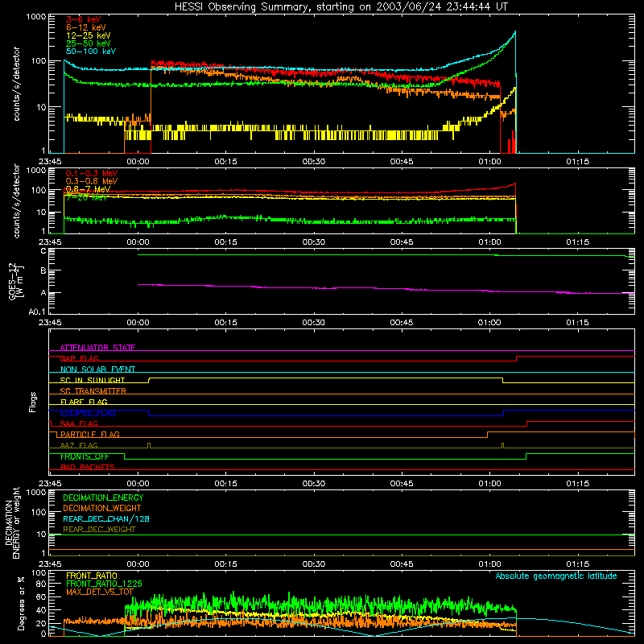The image size is (644, 644).
Task: Click the 23:45 time tick under MeV panel
Action: point(50,242)
